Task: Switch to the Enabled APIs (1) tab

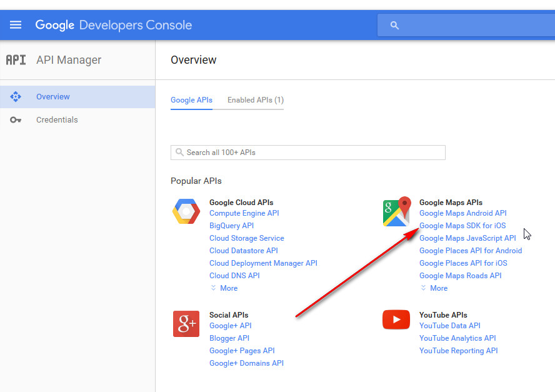Action: pyautogui.click(x=256, y=100)
